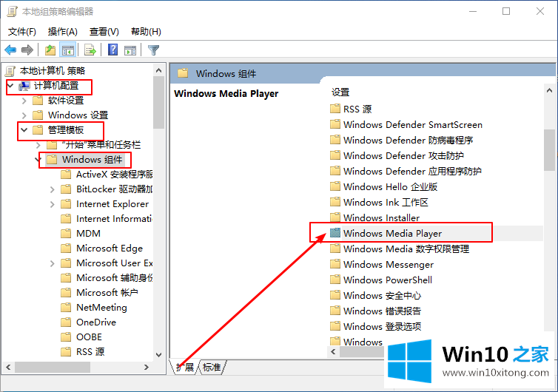Collapse the 计算机配置 tree node
The image size is (558, 392).
click(x=10, y=86)
